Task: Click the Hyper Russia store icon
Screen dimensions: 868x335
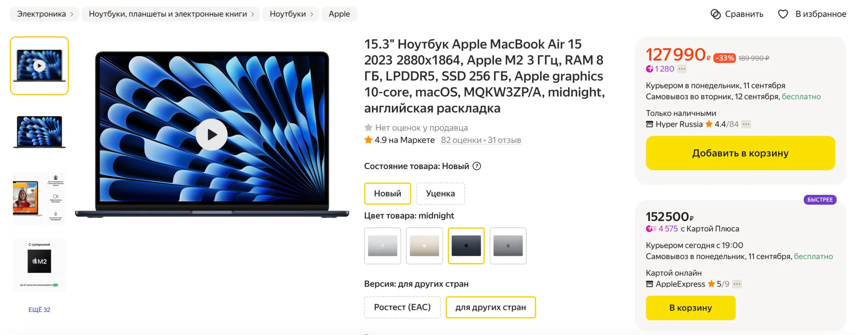Action: [649, 124]
